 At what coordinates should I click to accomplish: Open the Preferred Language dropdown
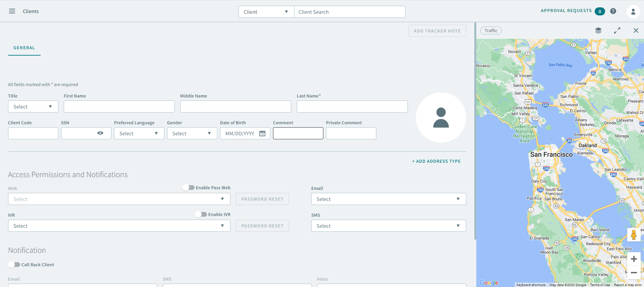click(x=139, y=133)
